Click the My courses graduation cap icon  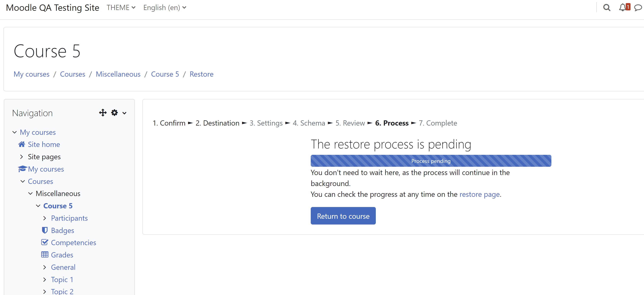pyautogui.click(x=23, y=169)
